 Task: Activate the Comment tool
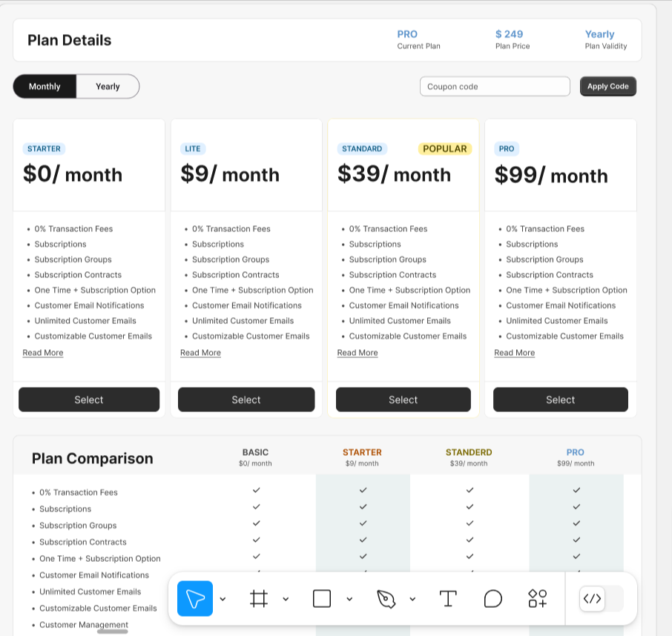[x=493, y=599]
